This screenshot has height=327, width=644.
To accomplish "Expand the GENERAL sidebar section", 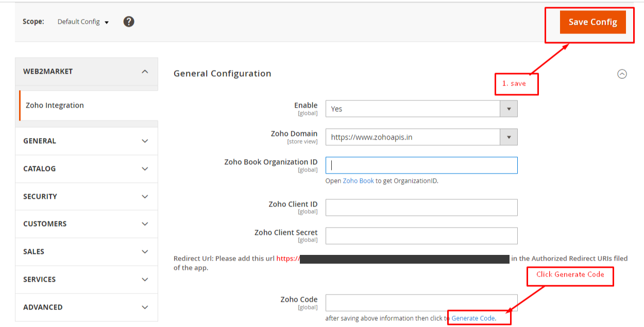I will [x=87, y=141].
